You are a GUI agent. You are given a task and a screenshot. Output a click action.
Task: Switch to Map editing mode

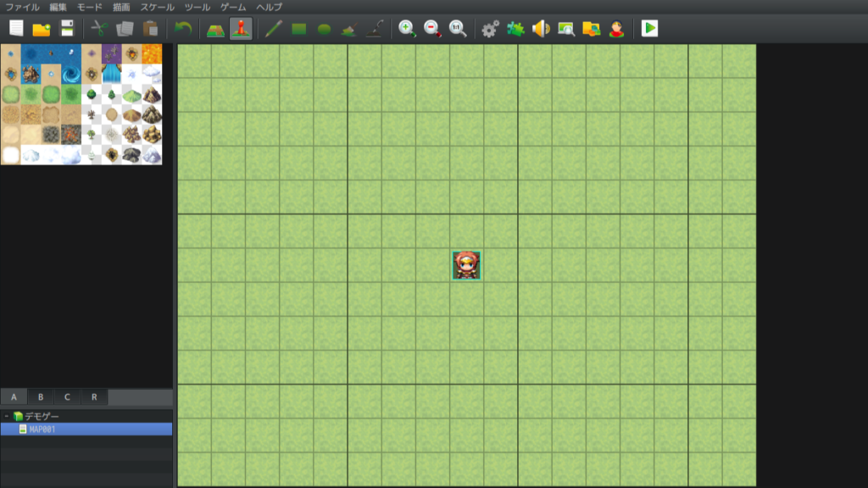[215, 29]
